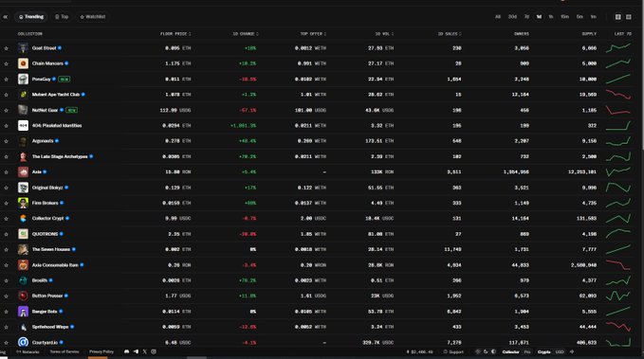Open the Argonauts collection avatar
Screen dimensions: 644x359
coord(23,141)
